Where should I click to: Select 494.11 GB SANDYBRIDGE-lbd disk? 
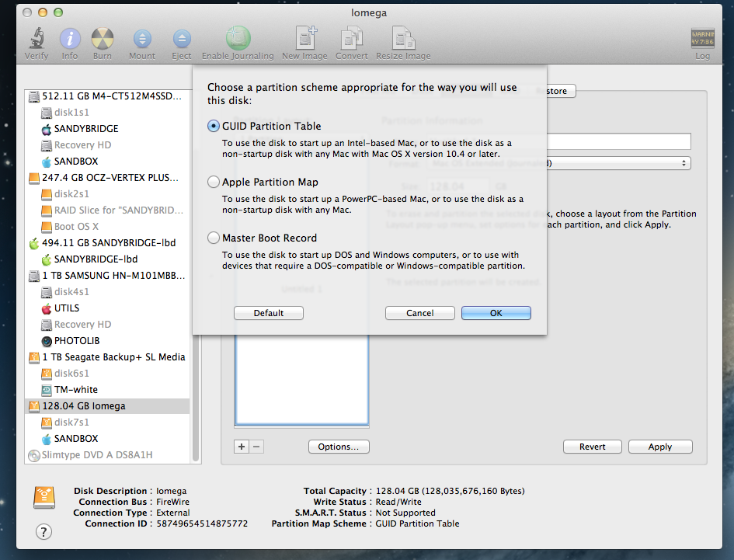pos(107,242)
